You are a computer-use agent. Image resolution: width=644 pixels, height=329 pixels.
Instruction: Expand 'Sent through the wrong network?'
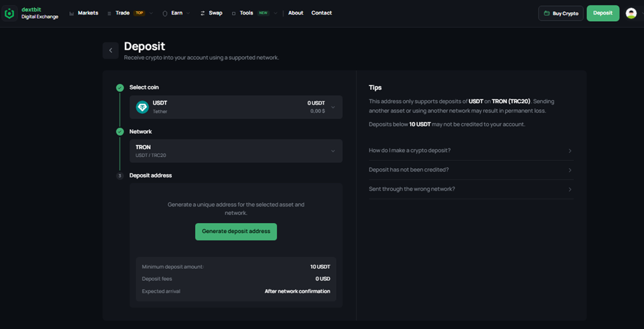pyautogui.click(x=471, y=189)
